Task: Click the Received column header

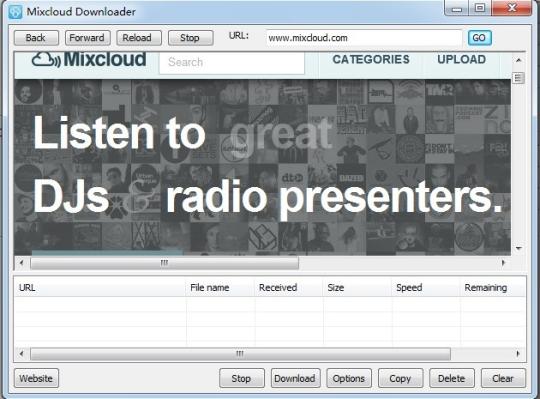Action: [x=289, y=287]
